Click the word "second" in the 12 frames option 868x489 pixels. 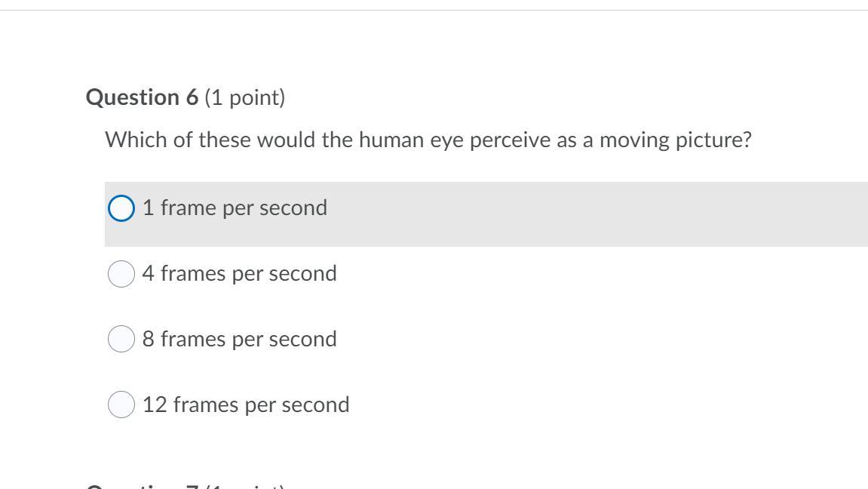[315, 404]
